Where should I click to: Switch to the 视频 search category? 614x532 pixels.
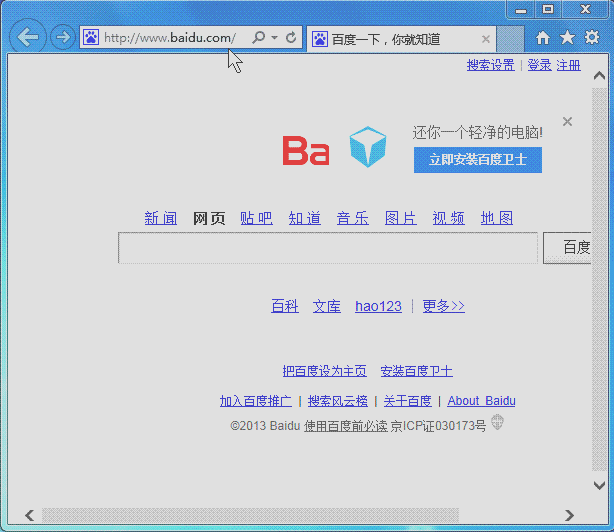tap(449, 218)
